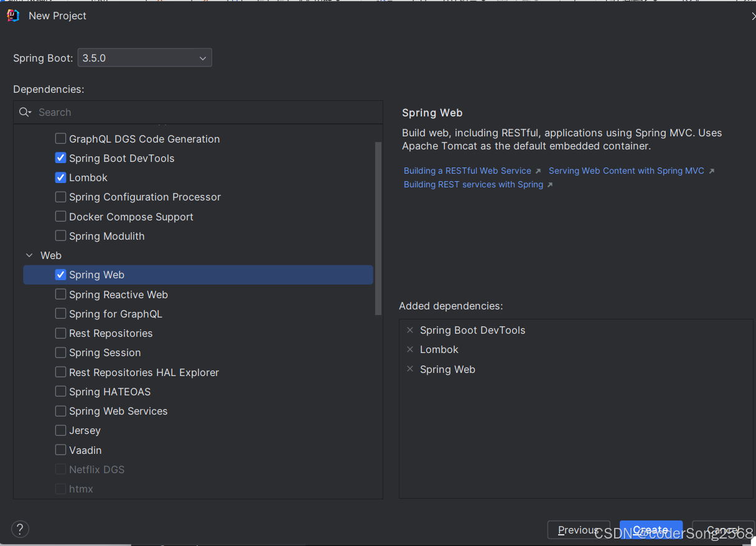Click the IntelliJ IDEA logo icon
This screenshot has height=546, width=756.
pos(13,16)
